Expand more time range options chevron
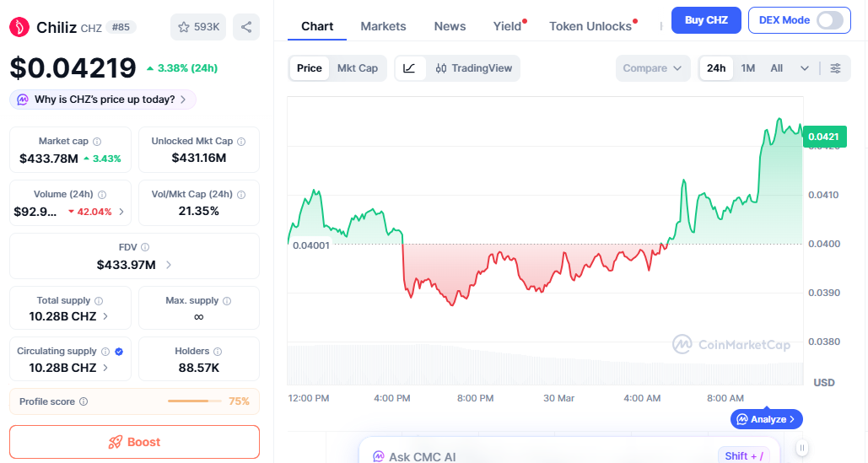This screenshot has width=868, height=463. click(x=804, y=68)
